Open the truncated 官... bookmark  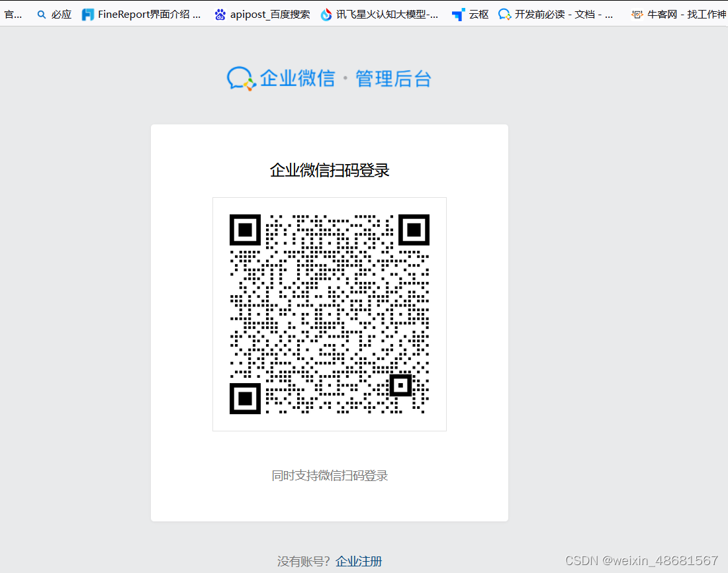click(13, 15)
